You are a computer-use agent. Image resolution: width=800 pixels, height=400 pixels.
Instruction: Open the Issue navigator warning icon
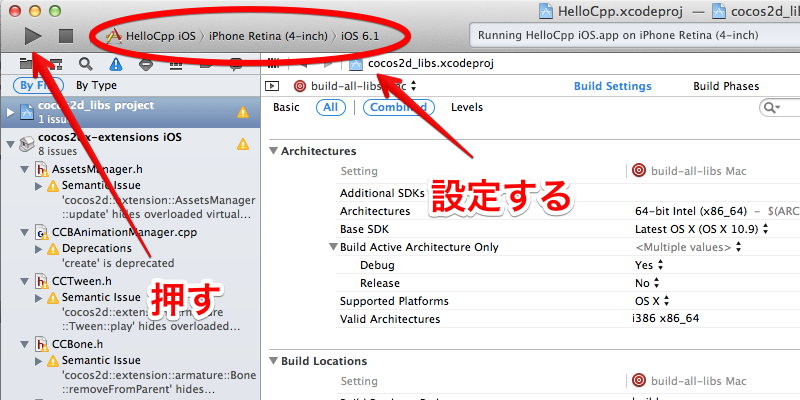tap(116, 64)
